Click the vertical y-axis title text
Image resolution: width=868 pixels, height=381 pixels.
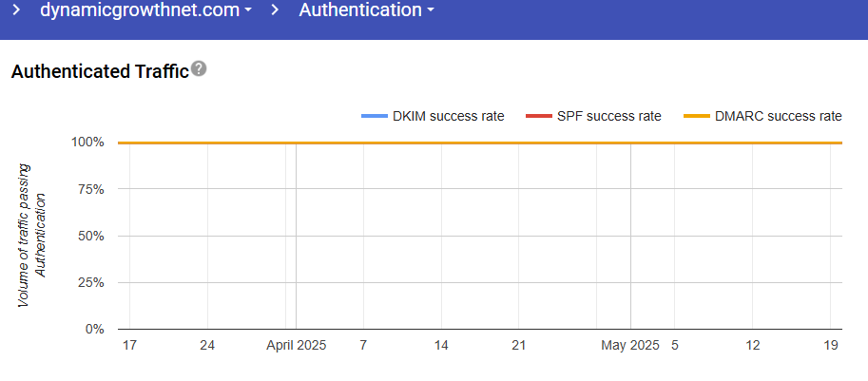[x=32, y=235]
